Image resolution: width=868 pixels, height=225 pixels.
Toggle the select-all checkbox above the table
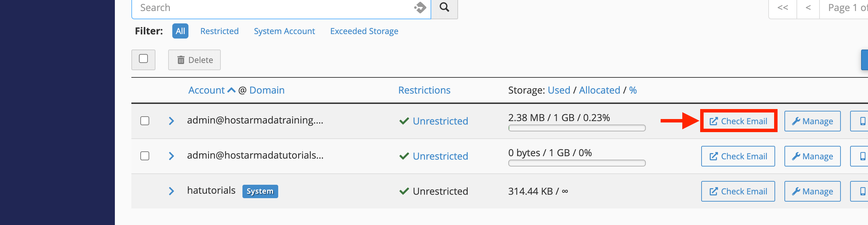(x=143, y=59)
